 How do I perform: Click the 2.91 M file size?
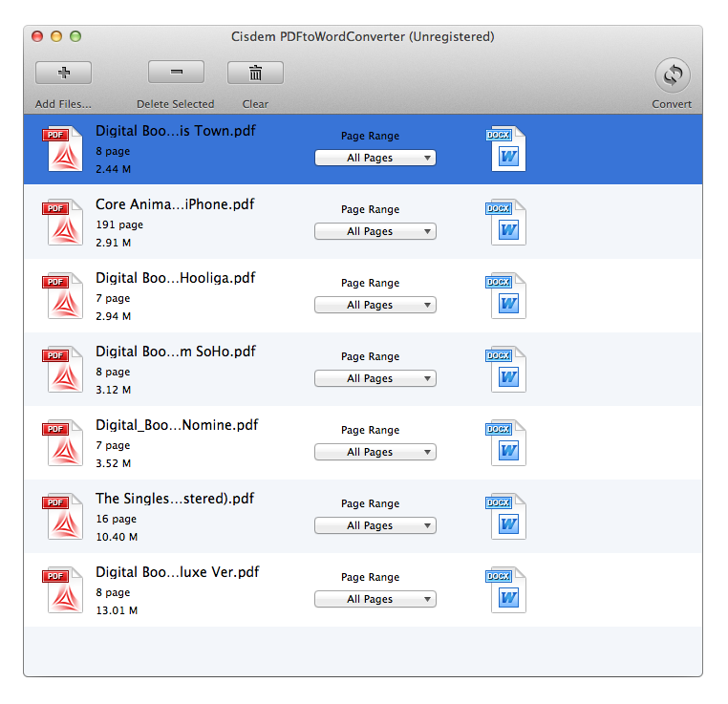(114, 243)
